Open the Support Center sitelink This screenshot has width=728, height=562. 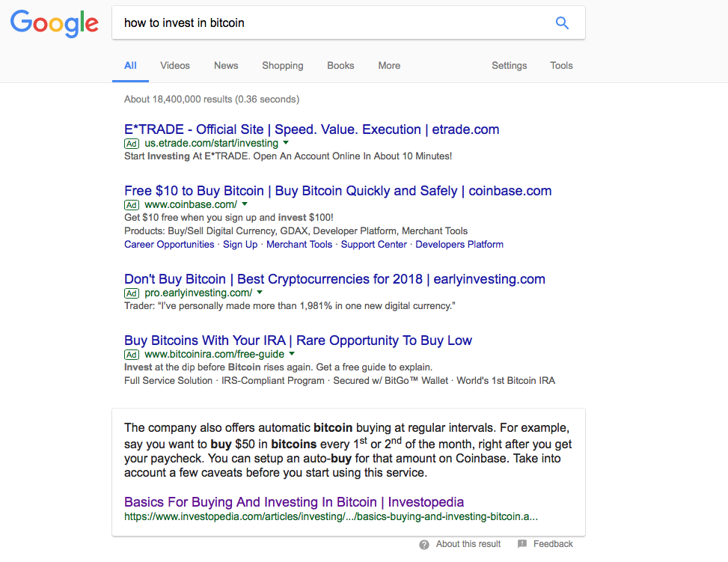[373, 244]
